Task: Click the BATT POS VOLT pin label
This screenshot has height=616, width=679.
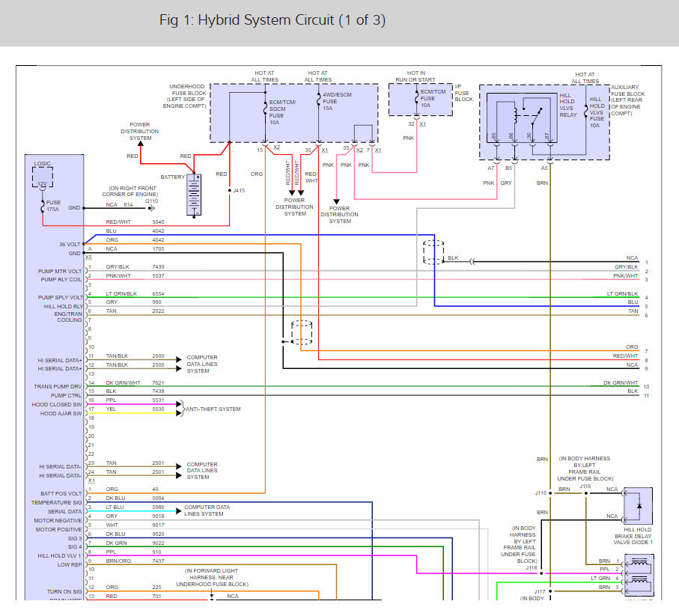Action: coord(61,493)
